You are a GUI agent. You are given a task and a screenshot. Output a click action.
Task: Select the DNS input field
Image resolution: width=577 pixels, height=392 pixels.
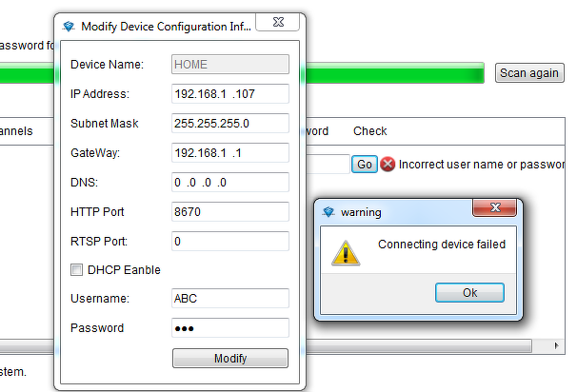click(229, 183)
